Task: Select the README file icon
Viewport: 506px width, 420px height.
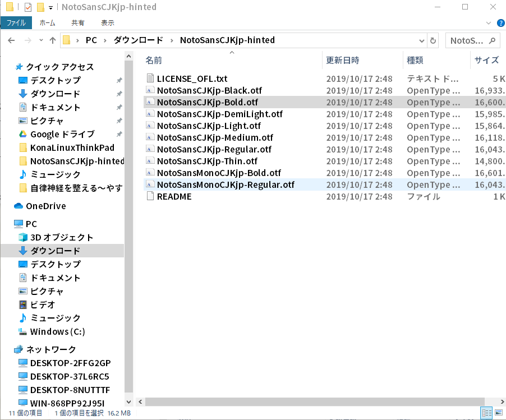Action: (x=150, y=196)
